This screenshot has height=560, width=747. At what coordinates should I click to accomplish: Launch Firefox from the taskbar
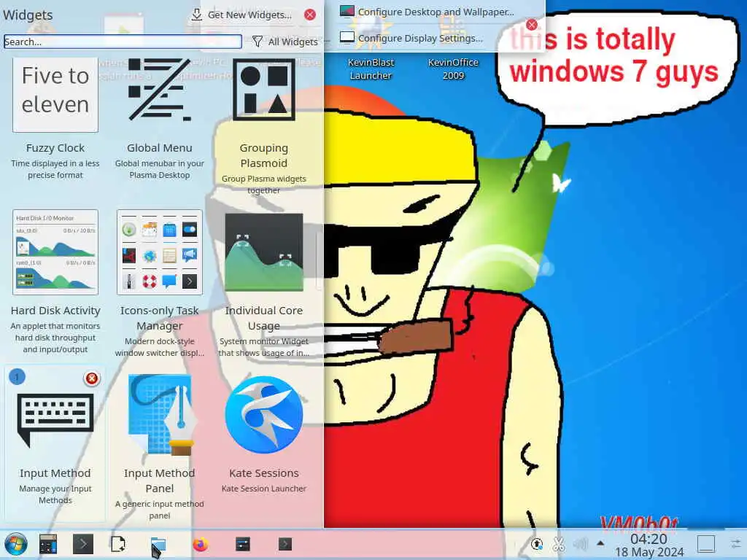(201, 544)
